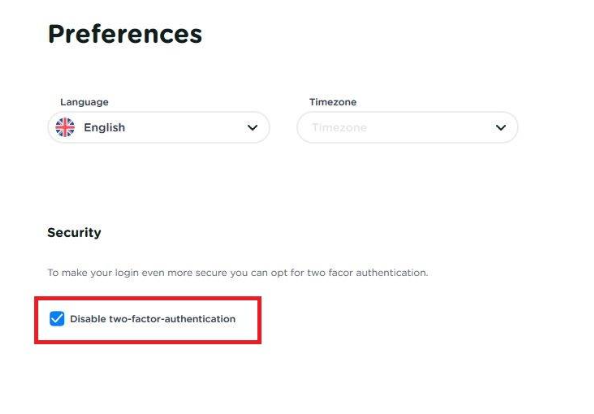The width and height of the screenshot is (594, 414).
Task: Click empty space inside the Language combo box
Action: click(x=186, y=128)
